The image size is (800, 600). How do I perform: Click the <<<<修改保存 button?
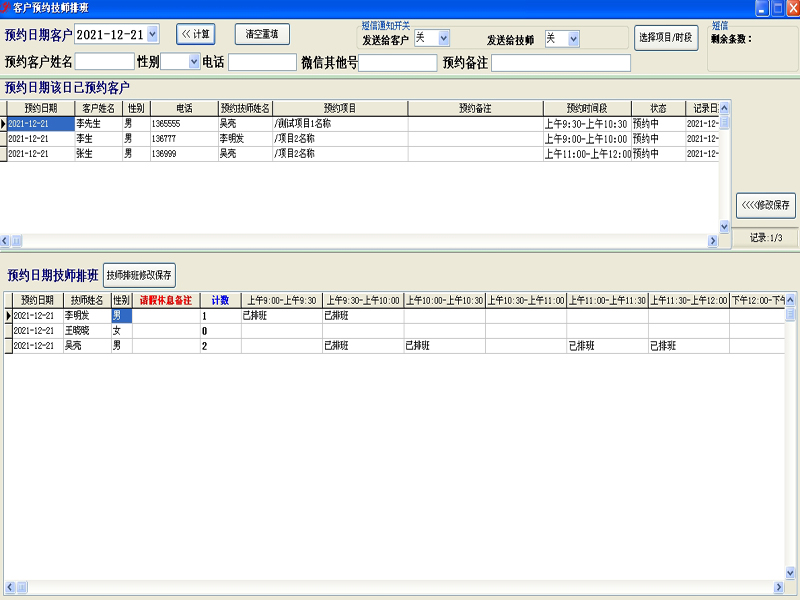765,205
